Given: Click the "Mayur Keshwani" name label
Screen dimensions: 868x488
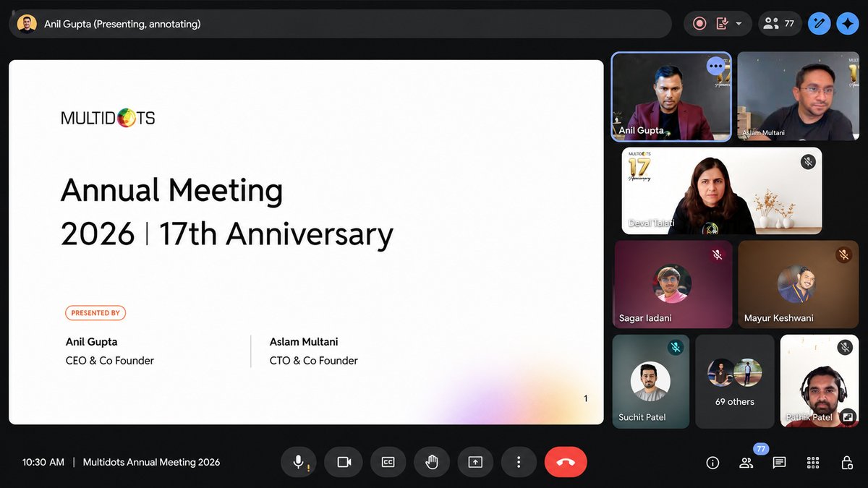Looking at the screenshot, I should point(779,318).
